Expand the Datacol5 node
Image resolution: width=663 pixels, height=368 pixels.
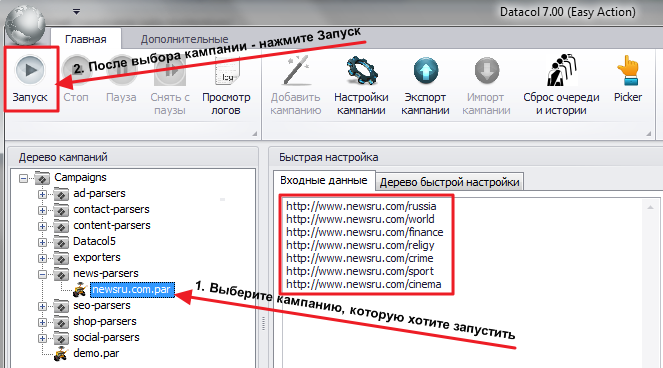[42, 242]
